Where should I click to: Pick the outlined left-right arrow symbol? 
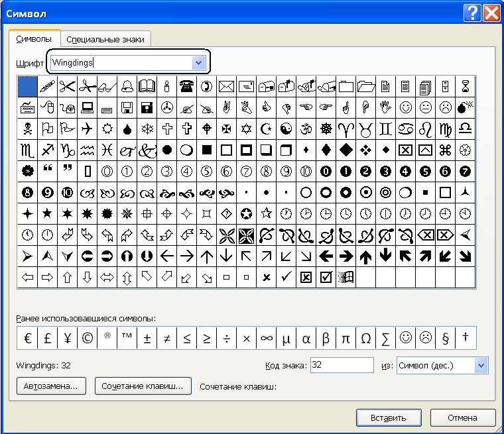(107, 277)
